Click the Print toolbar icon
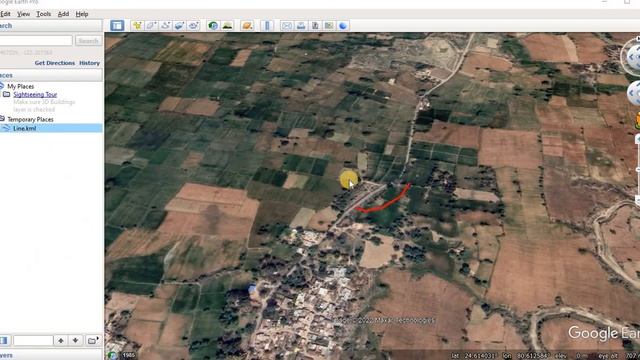The image size is (640, 360). click(301, 26)
